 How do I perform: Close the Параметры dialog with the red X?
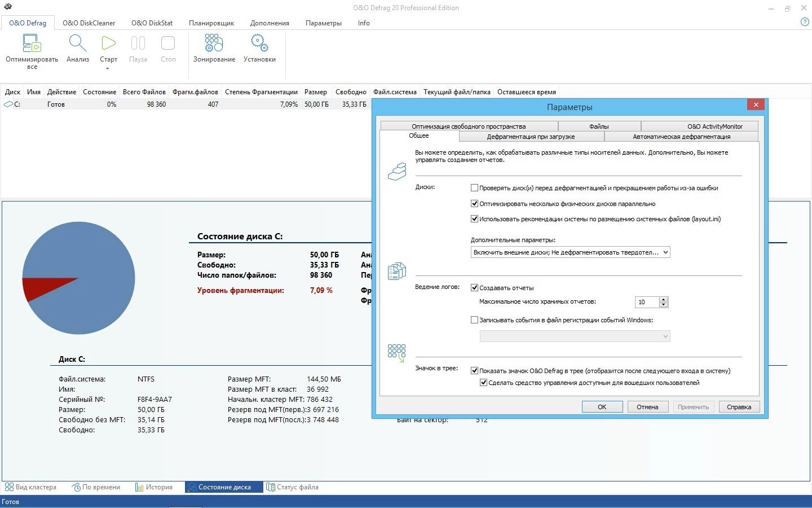tap(756, 104)
